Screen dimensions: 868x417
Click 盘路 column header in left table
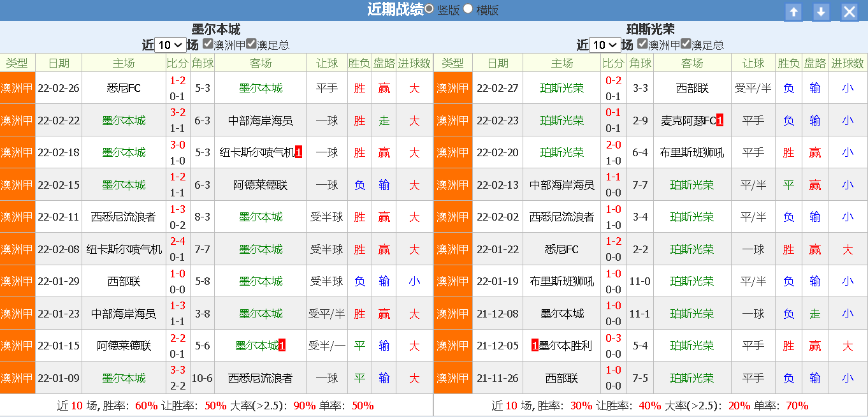click(x=384, y=63)
